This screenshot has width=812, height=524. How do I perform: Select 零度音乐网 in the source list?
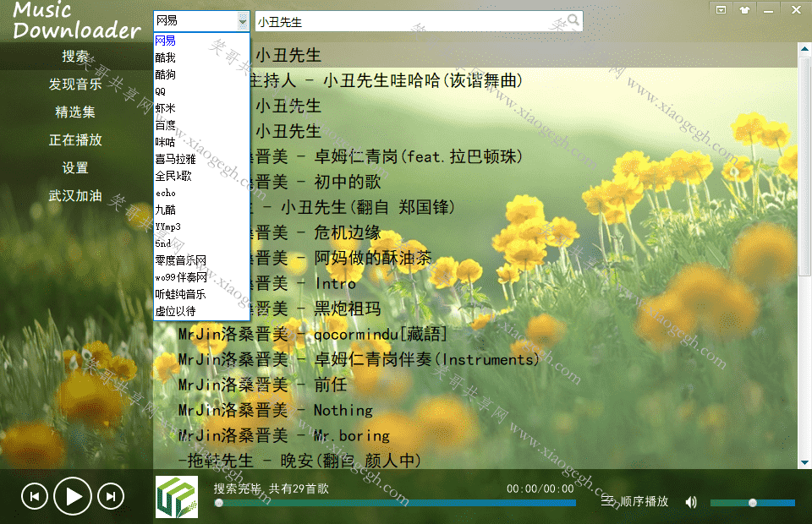point(202,260)
